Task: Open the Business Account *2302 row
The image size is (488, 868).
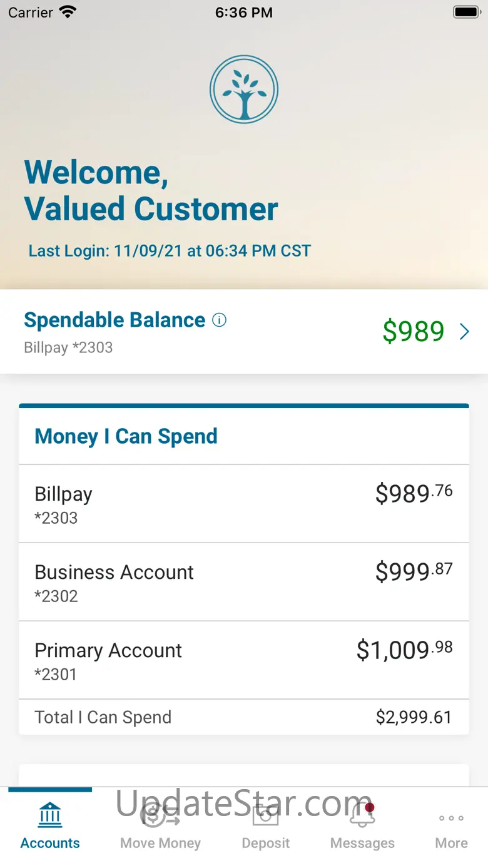Action: pos(244,582)
